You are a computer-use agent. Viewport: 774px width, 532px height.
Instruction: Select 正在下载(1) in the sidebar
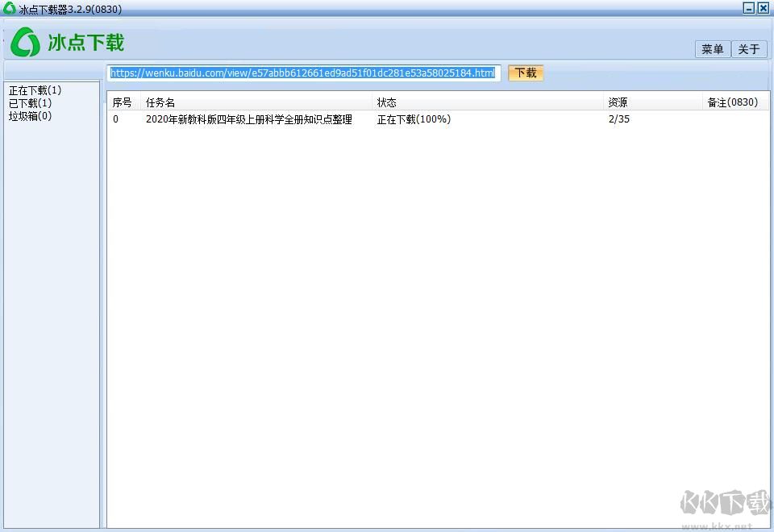(35, 90)
